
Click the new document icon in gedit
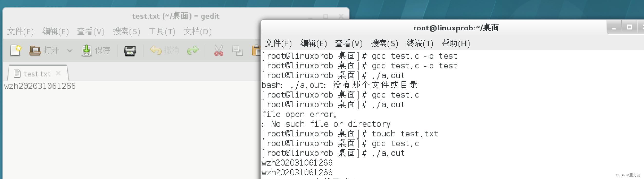pos(16,50)
